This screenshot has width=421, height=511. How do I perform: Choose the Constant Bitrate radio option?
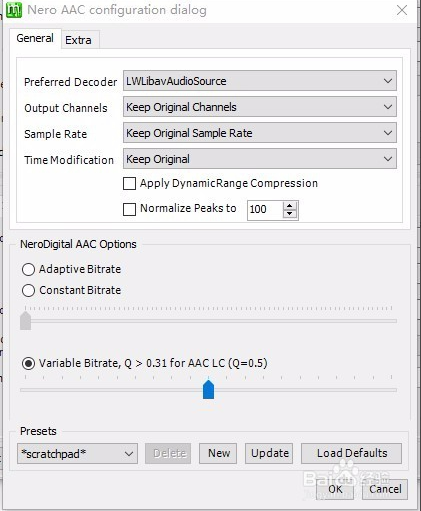[x=28, y=290]
